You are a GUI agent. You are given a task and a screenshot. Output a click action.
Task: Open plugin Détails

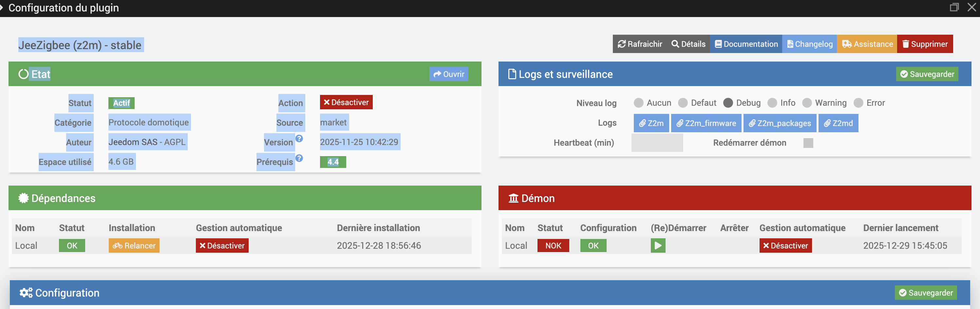pyautogui.click(x=688, y=44)
